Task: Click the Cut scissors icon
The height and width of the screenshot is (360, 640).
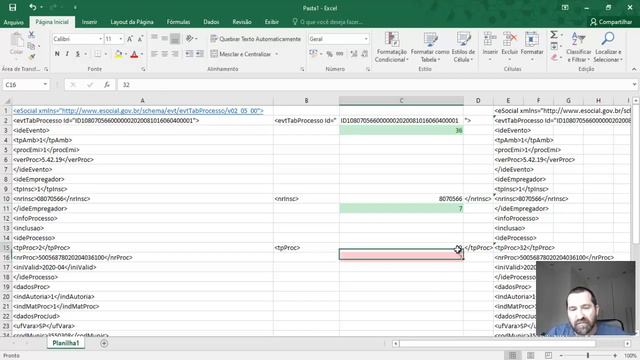Action: click(31, 35)
